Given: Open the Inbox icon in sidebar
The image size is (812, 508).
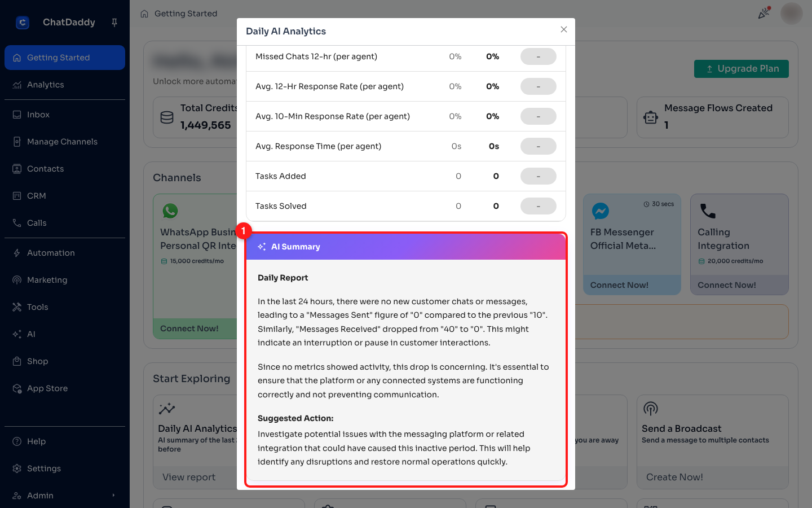Looking at the screenshot, I should coord(17,115).
